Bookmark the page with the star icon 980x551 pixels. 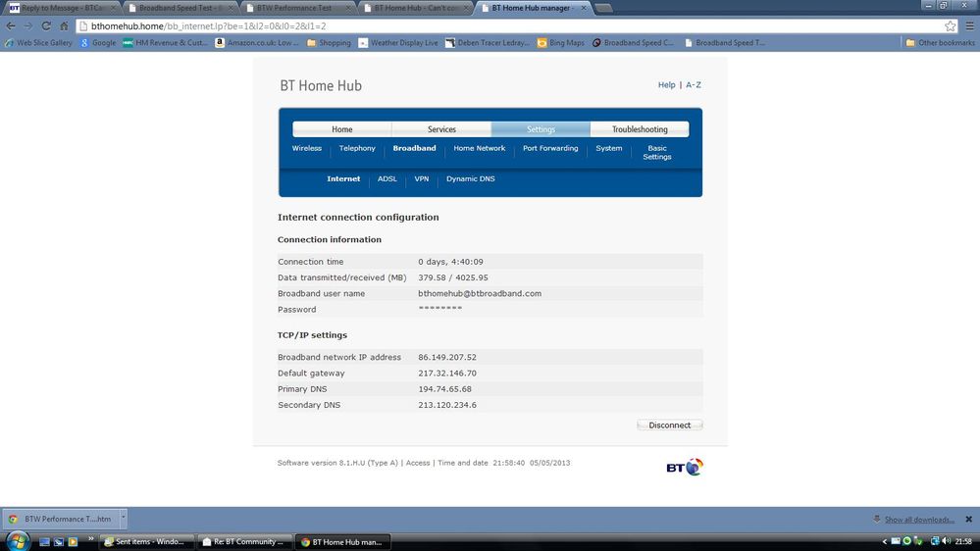[950, 26]
